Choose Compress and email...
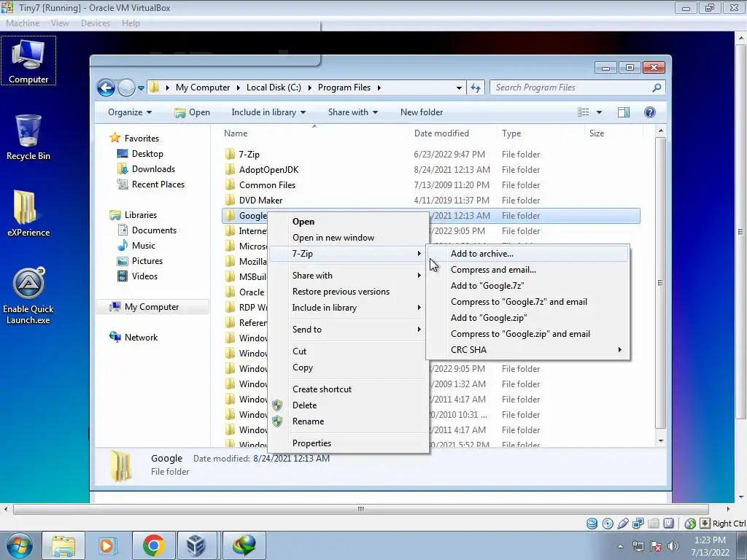The height and width of the screenshot is (560, 747). coord(528,270)
